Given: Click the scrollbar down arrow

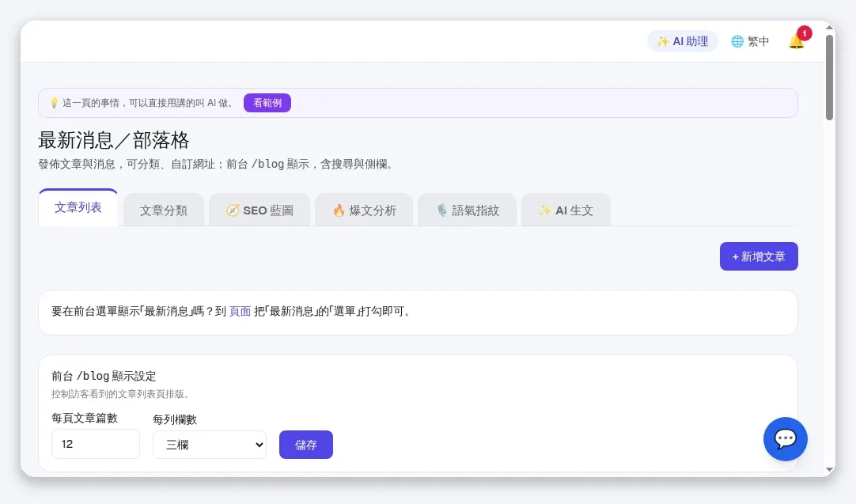Looking at the screenshot, I should pyautogui.click(x=830, y=470).
